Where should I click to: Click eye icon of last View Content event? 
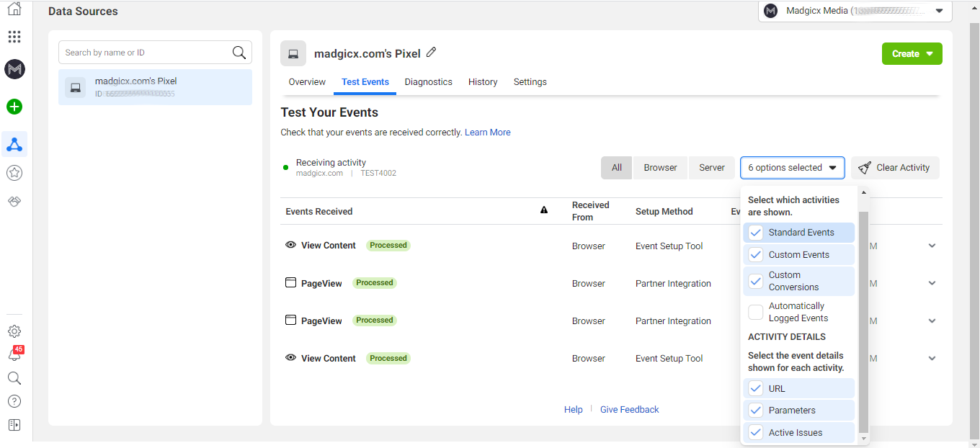[x=291, y=358]
